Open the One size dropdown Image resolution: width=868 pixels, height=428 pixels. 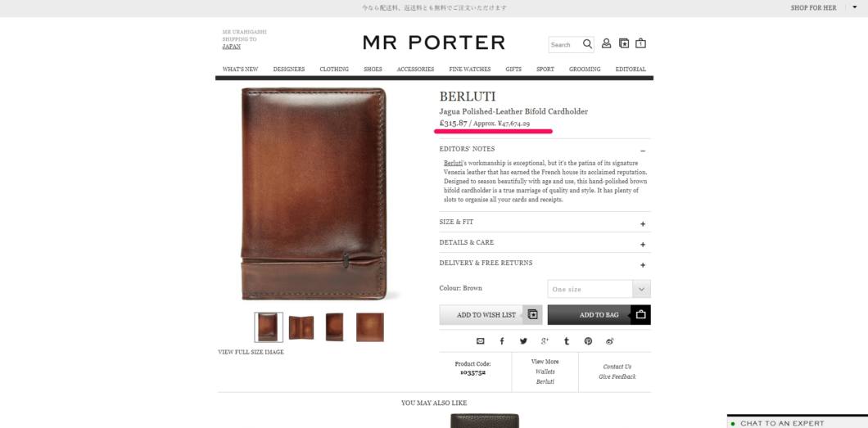click(x=599, y=289)
